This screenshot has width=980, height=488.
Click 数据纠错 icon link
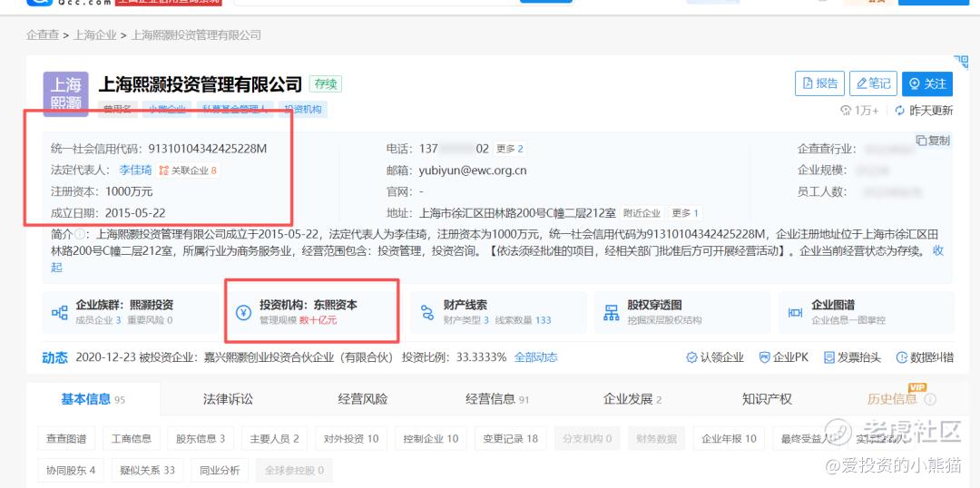[925, 357]
